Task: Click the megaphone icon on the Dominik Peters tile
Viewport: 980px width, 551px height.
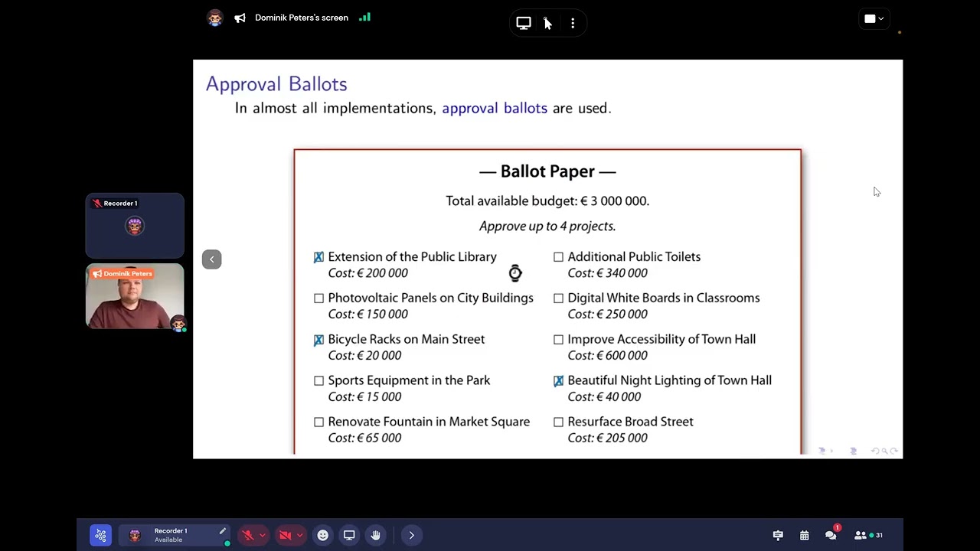Action: click(97, 274)
